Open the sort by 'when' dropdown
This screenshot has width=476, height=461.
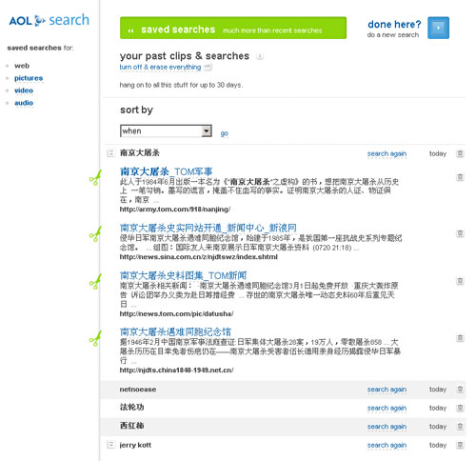(166, 130)
